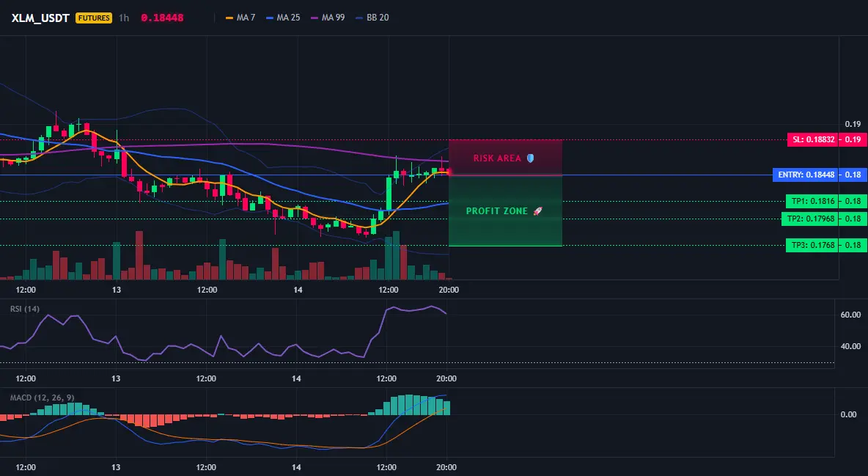Select the 1h timeframe label
The image size is (868, 476).
[x=124, y=18]
